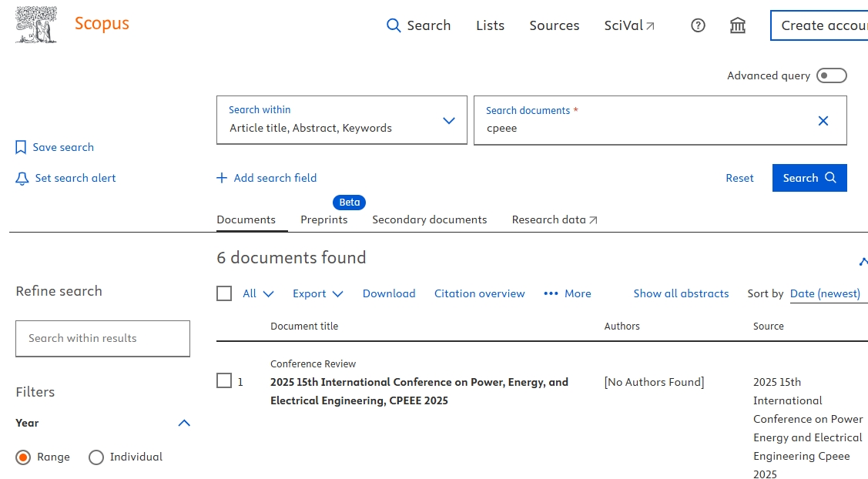Click in the Search within results field
Screen dimensions: 868x479
(x=102, y=338)
